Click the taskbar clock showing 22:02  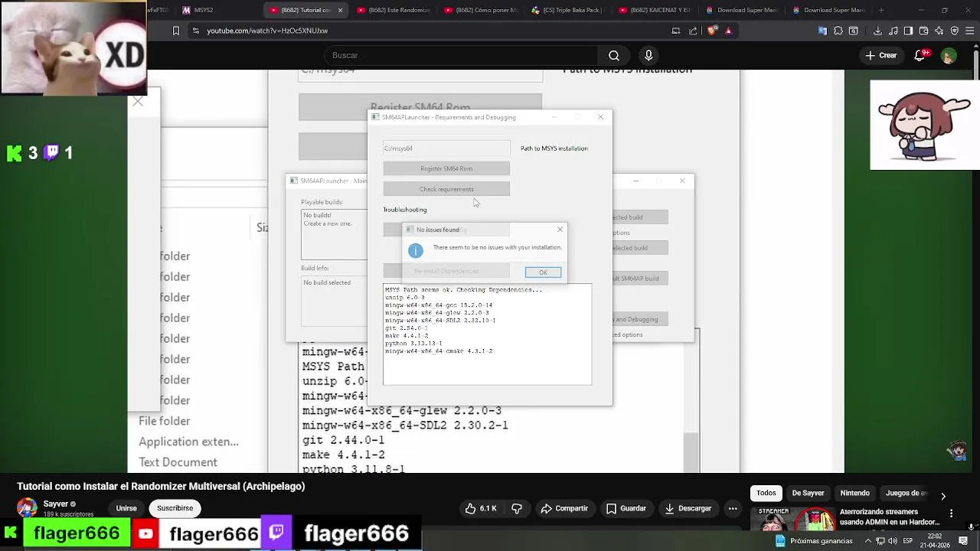pos(936,540)
